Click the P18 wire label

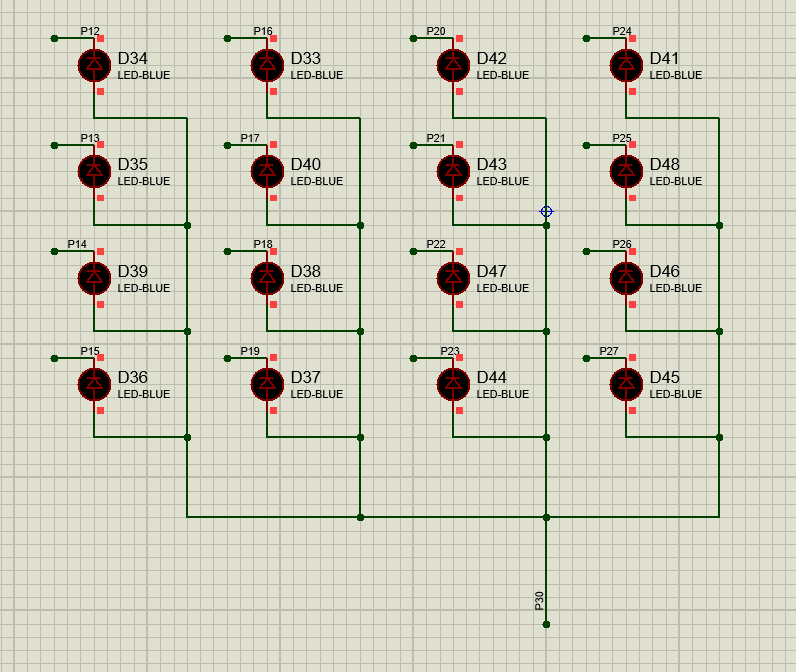click(263, 244)
